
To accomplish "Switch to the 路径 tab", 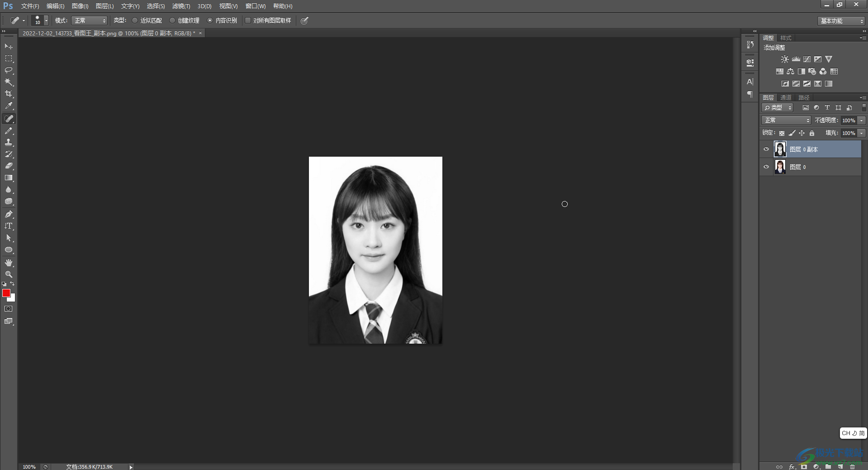I will click(804, 97).
